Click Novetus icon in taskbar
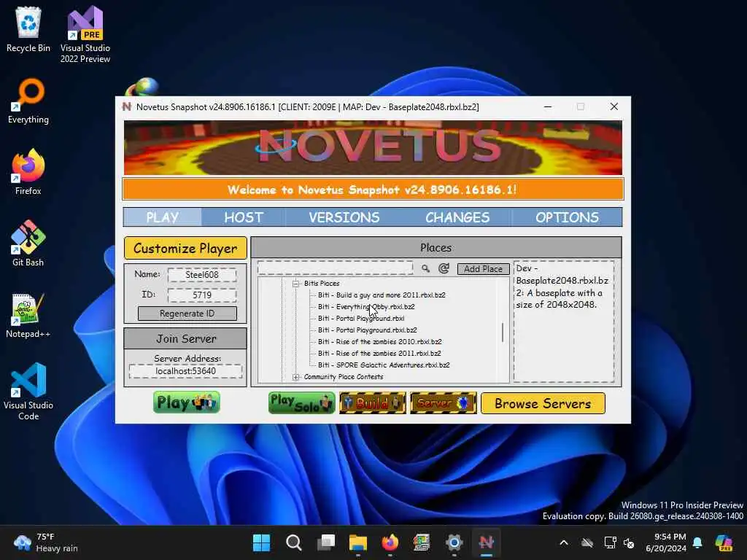The image size is (747, 560). coord(486,542)
